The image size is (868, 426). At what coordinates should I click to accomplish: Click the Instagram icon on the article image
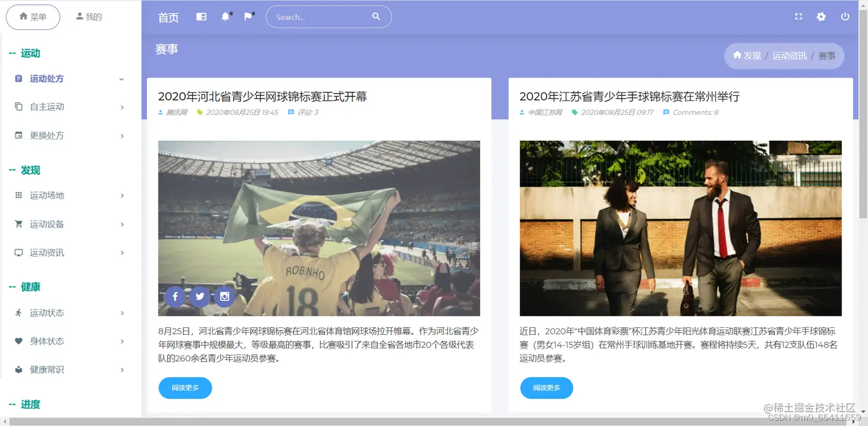pos(224,296)
